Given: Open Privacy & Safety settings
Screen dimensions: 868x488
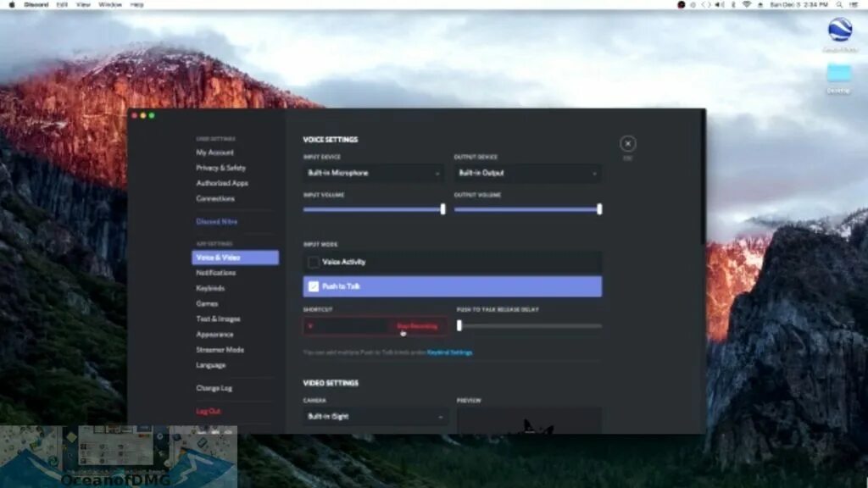Looking at the screenshot, I should point(221,168).
